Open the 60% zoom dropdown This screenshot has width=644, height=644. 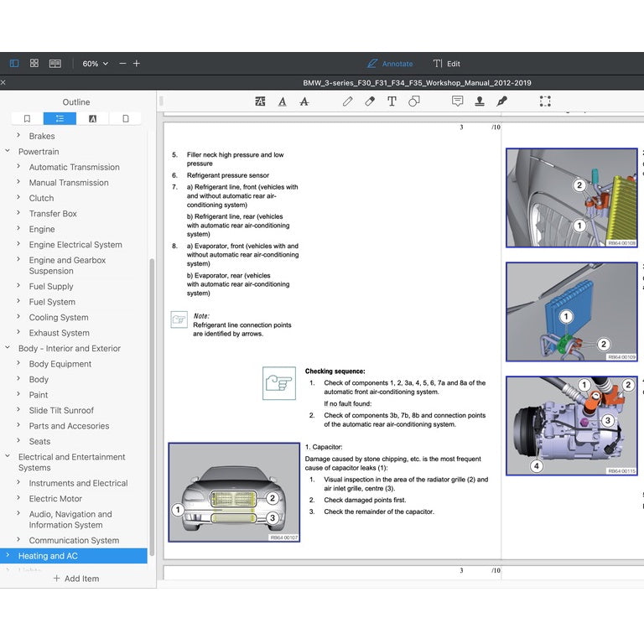(x=96, y=64)
